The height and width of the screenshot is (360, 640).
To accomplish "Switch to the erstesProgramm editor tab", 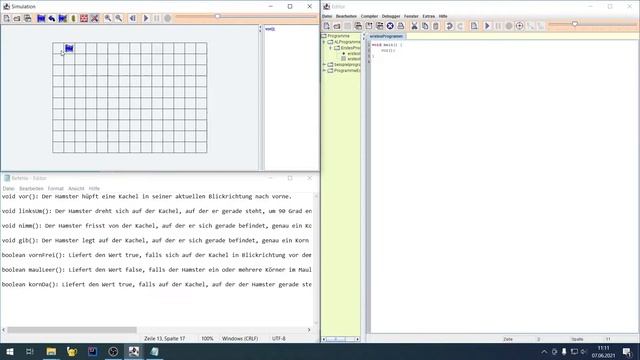I will tap(386, 36).
